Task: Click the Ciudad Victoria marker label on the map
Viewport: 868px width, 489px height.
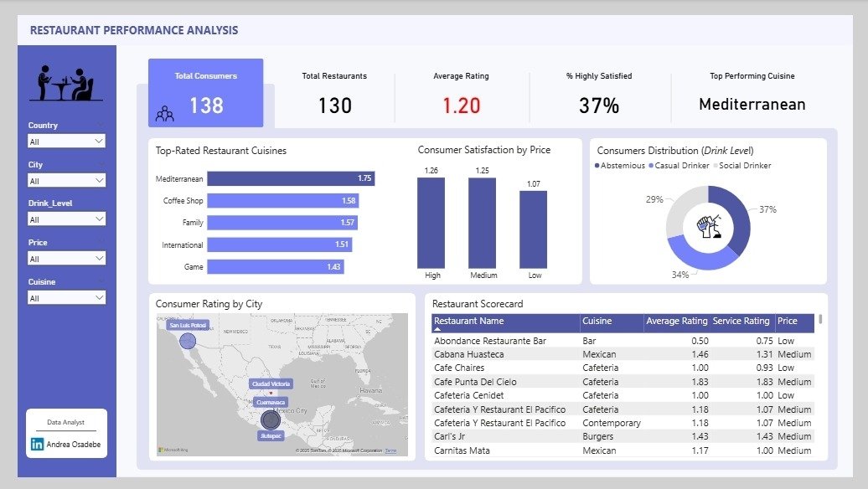Action: pyautogui.click(x=271, y=384)
